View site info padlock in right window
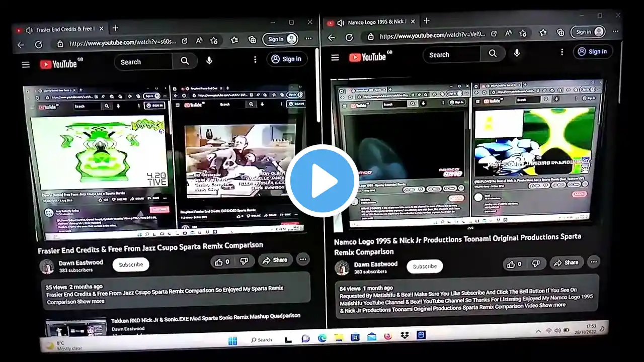This screenshot has height=362, width=644. (x=371, y=37)
